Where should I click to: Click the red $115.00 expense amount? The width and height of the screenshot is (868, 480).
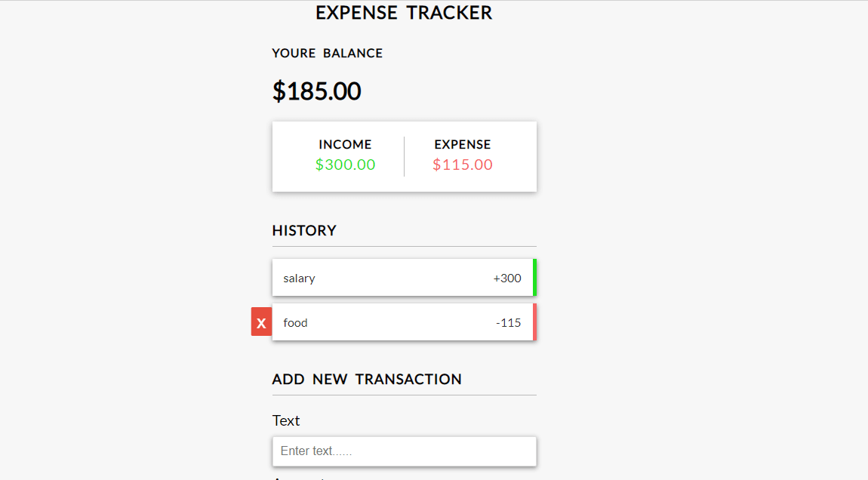point(463,165)
